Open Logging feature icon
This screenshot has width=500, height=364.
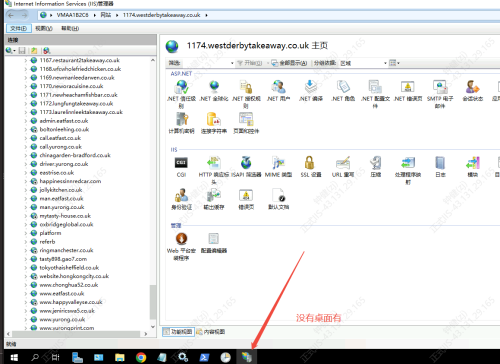click(440, 163)
